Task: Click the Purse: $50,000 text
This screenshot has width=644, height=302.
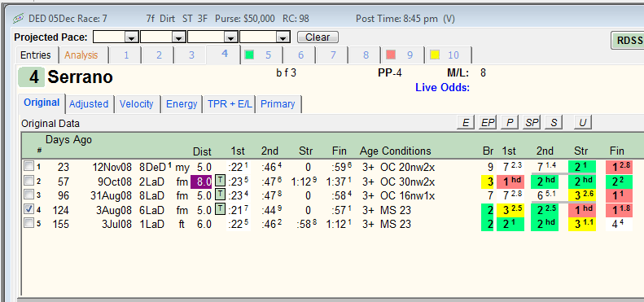Action: (x=245, y=19)
